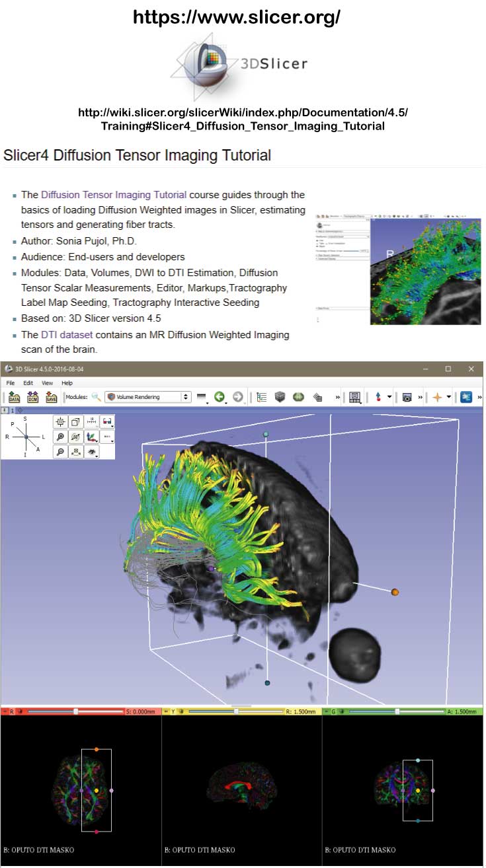The image size is (486, 868).
Task: Toggle the 3D ruler visibility icon
Action: coord(91,421)
